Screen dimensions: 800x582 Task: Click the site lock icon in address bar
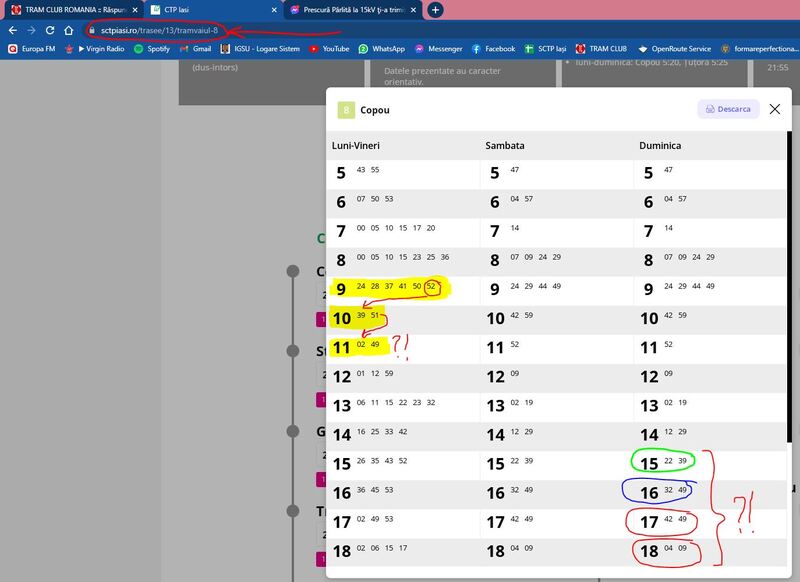(x=92, y=31)
